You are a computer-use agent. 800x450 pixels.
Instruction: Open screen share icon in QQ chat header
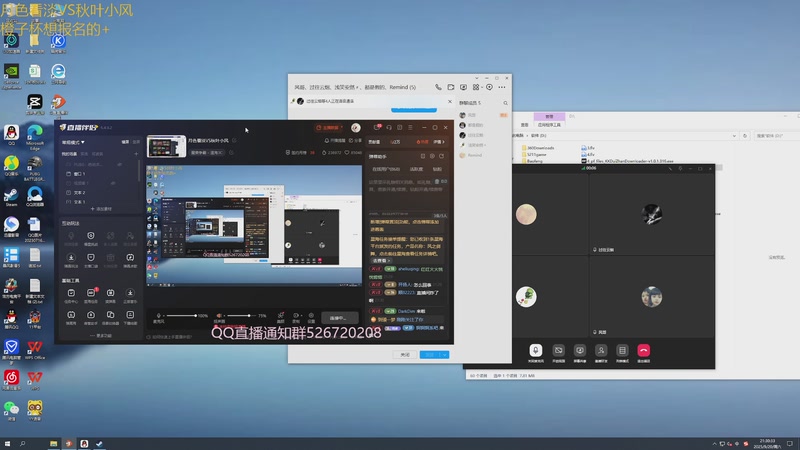[x=463, y=87]
